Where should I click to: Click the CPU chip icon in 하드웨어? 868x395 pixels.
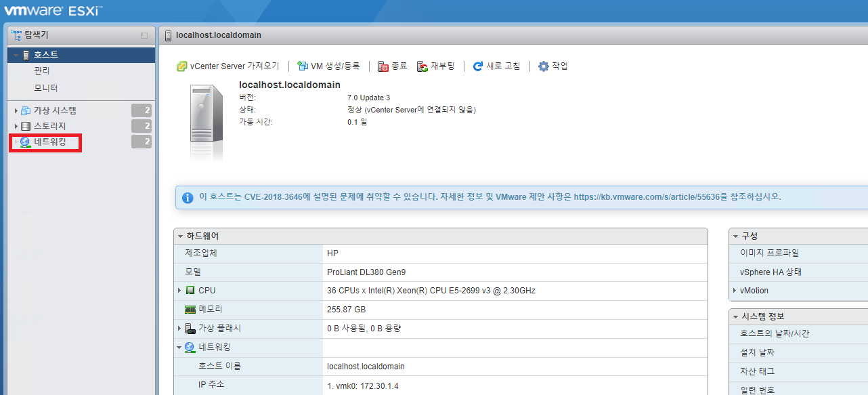(x=190, y=291)
